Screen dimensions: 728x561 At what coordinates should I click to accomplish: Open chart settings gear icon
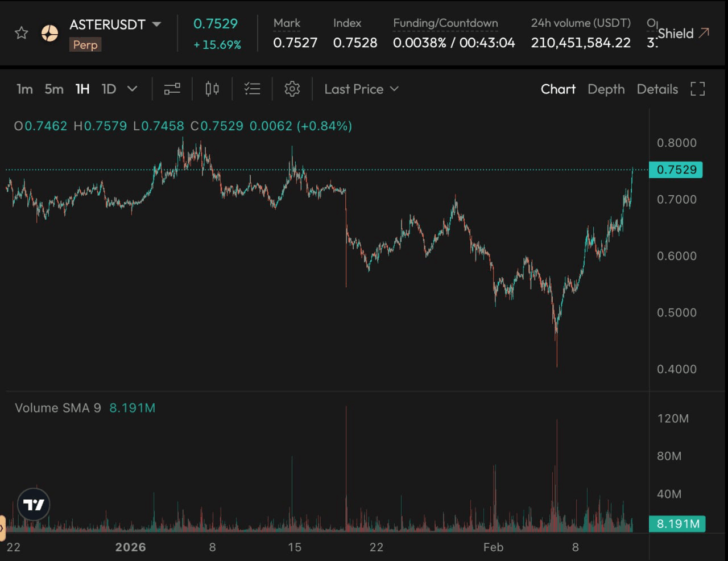click(x=292, y=89)
